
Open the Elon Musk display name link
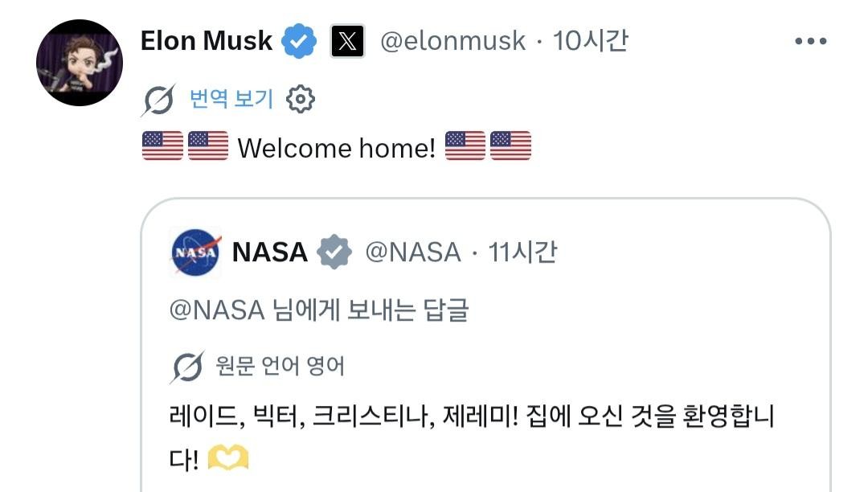(x=207, y=41)
